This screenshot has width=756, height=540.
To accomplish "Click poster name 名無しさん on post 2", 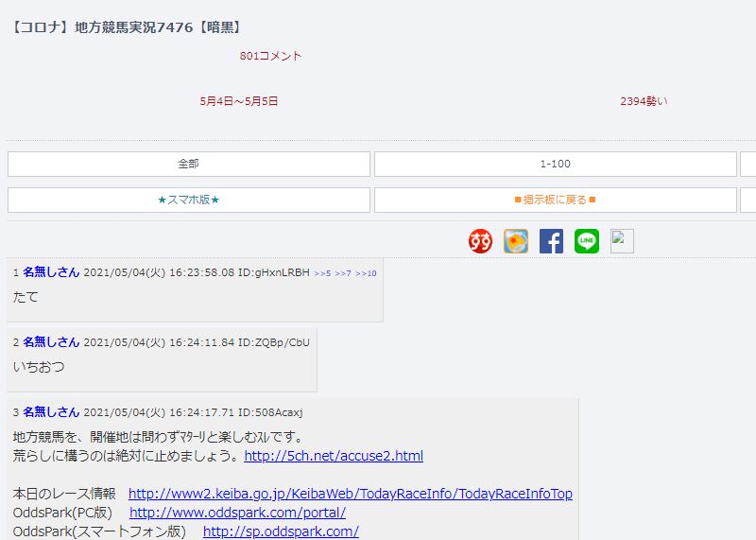I will pos(51,342).
